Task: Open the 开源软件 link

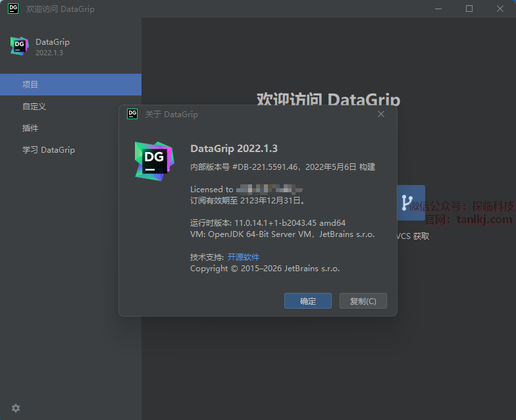Action: [x=244, y=257]
